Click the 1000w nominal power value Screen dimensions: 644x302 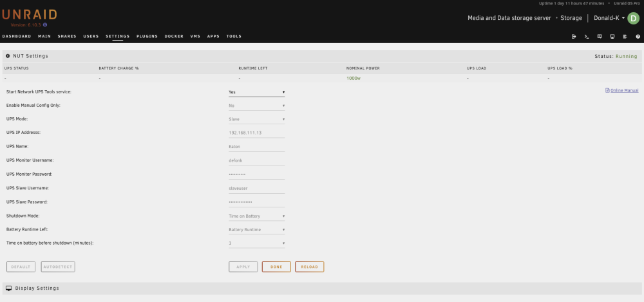tap(353, 78)
